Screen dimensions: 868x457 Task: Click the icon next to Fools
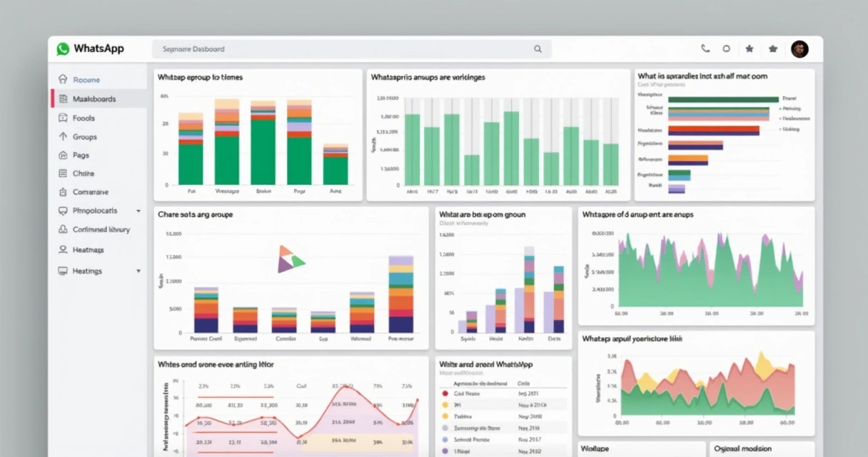point(63,118)
